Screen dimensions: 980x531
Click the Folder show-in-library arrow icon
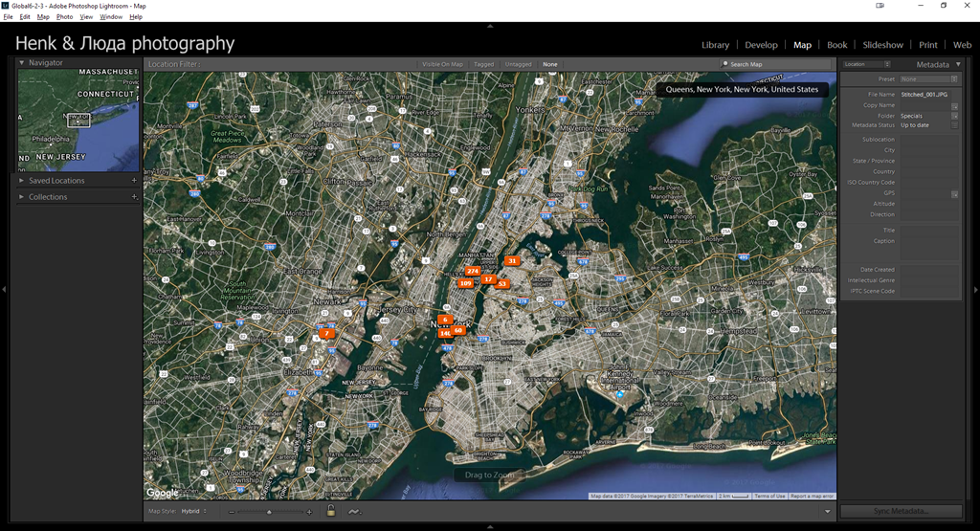[954, 116]
